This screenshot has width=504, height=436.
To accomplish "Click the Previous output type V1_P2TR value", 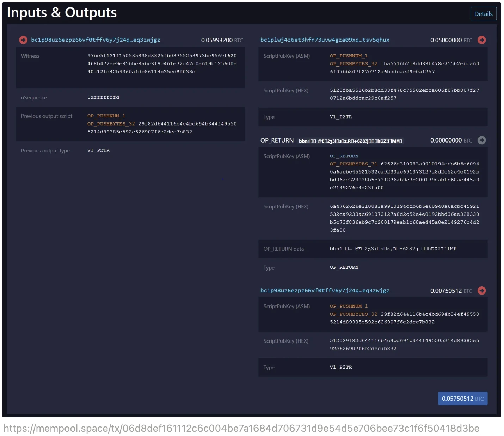I will pyautogui.click(x=98, y=151).
